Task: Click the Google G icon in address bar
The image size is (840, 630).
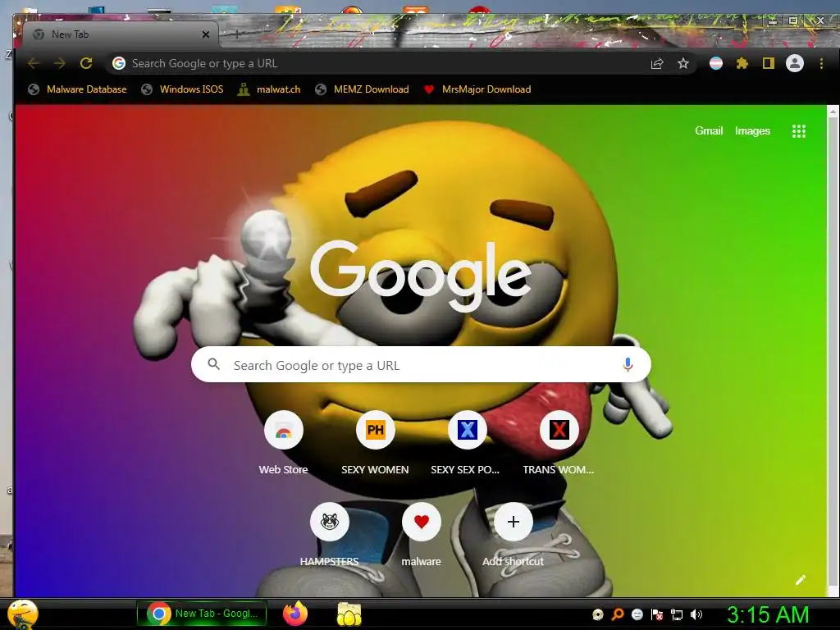Action: tap(119, 63)
